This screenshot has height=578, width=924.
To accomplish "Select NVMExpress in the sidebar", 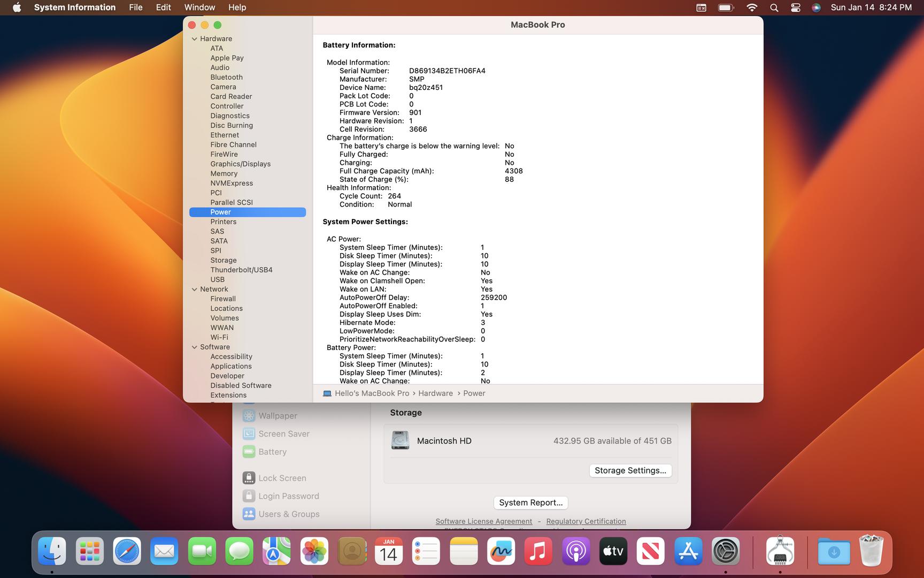I will point(232,183).
